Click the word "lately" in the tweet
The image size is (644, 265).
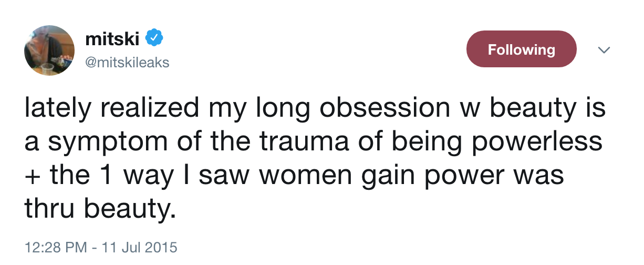[x=55, y=108]
